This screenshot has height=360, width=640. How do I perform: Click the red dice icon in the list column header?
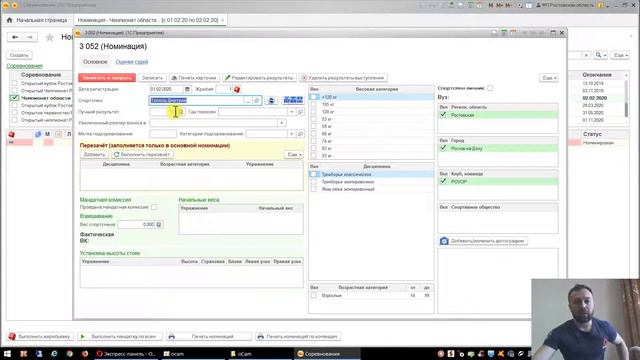pos(11,134)
